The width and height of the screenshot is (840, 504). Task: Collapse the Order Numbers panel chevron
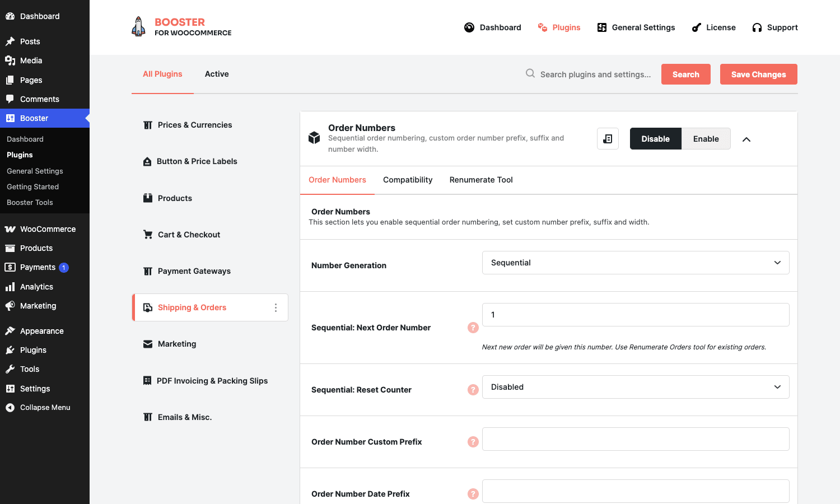[746, 139]
